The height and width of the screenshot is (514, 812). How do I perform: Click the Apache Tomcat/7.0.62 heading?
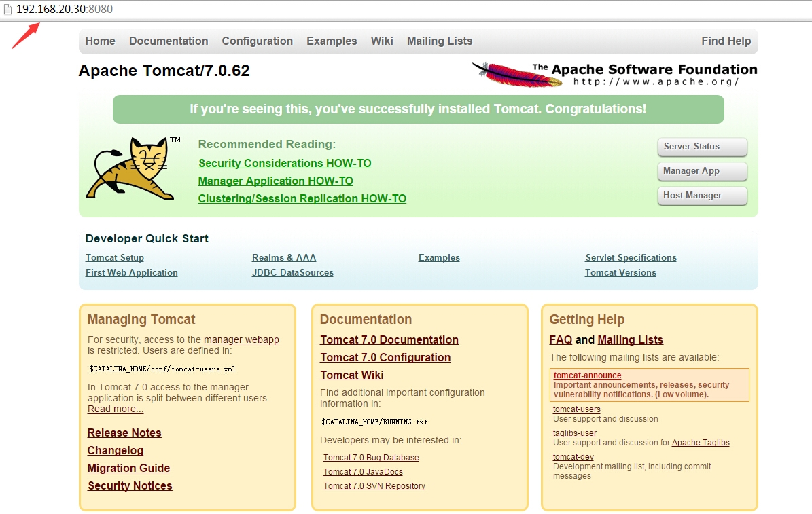pyautogui.click(x=164, y=71)
